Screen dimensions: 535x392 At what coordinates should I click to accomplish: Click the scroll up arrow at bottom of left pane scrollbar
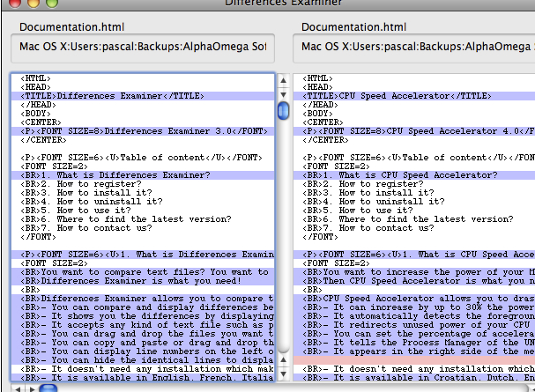283,359
